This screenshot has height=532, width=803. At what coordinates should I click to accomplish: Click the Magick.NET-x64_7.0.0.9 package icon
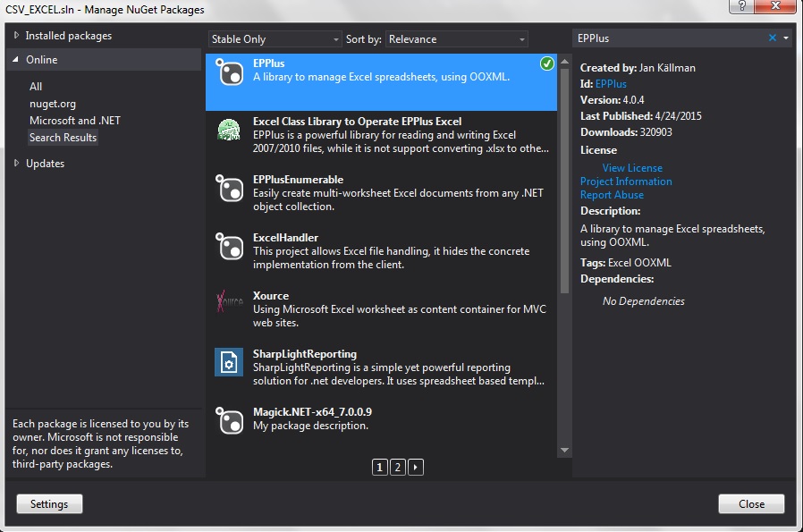click(229, 420)
